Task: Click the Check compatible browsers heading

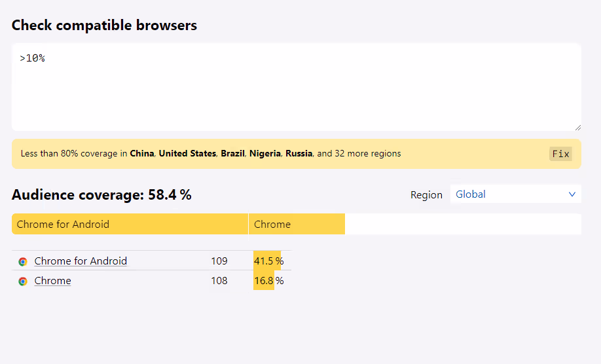Action: click(104, 26)
